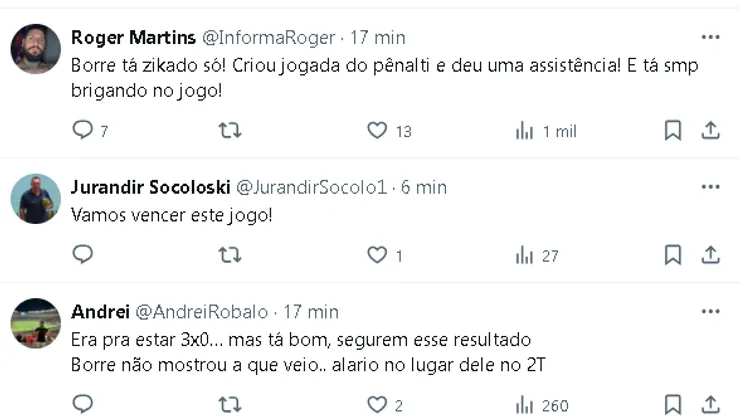This screenshot has width=740, height=416.
Task: Open Roger Martins' profile name link
Action: pyautogui.click(x=134, y=37)
